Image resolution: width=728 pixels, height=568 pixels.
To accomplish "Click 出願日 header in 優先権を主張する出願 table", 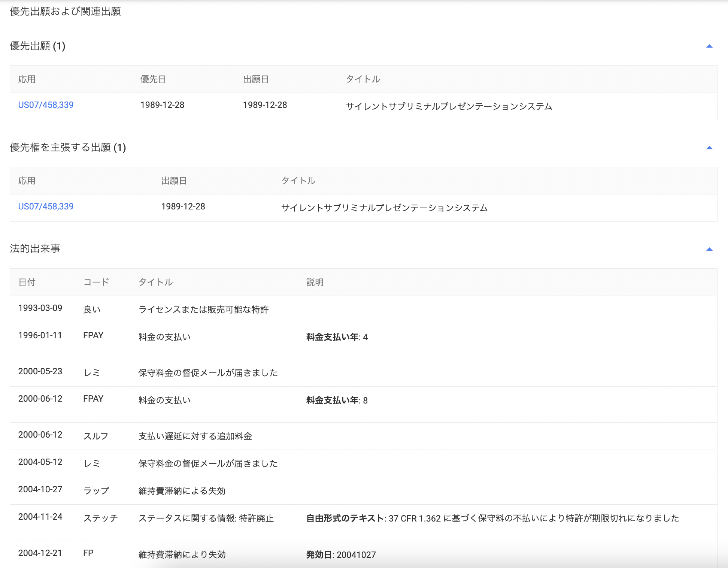I will [174, 181].
